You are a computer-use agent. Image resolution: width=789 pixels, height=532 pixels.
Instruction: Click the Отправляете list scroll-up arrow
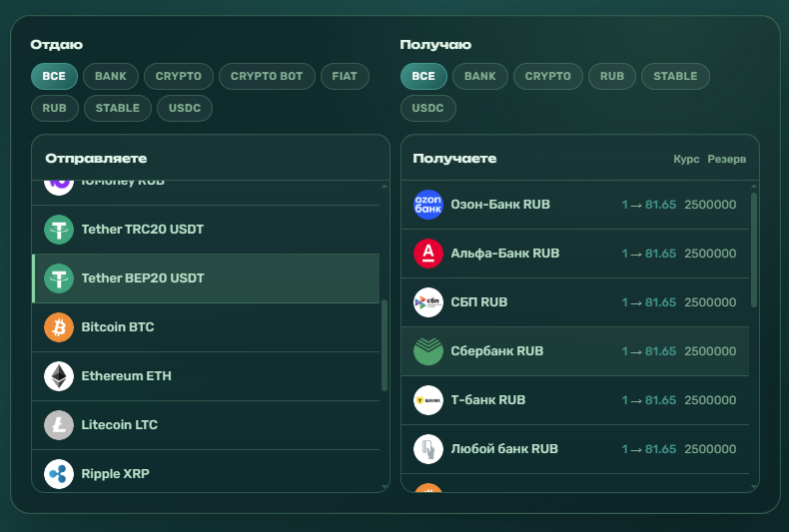click(385, 186)
